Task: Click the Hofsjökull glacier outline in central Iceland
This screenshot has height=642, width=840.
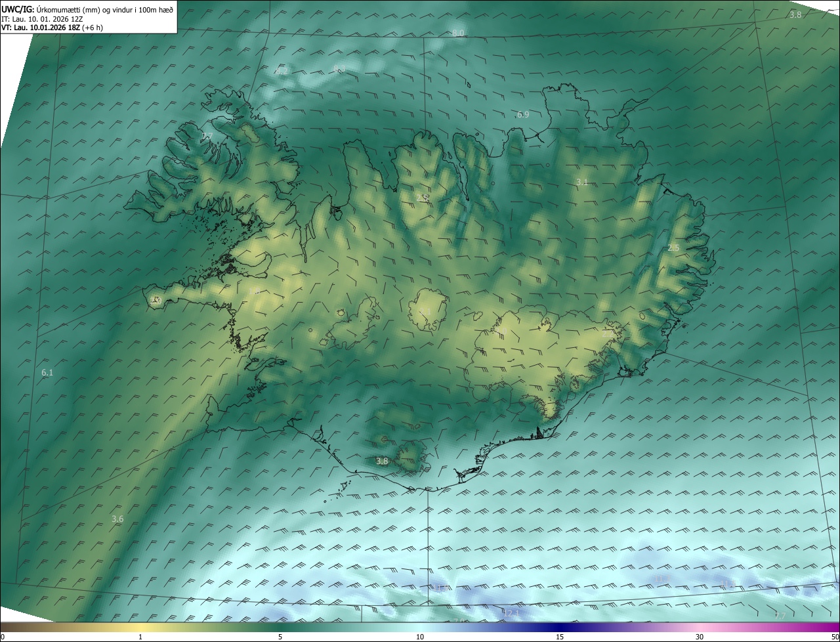Action: pyautogui.click(x=427, y=309)
